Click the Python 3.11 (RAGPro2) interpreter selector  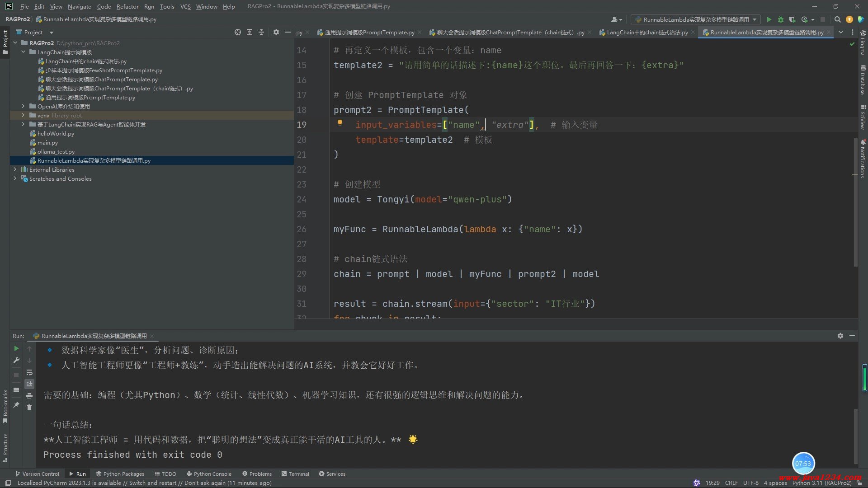coord(821,483)
